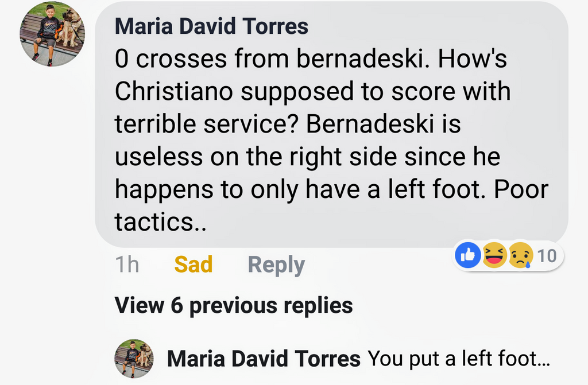Click Reply under the comment
Screen dimensions: 588x385
coord(276,265)
